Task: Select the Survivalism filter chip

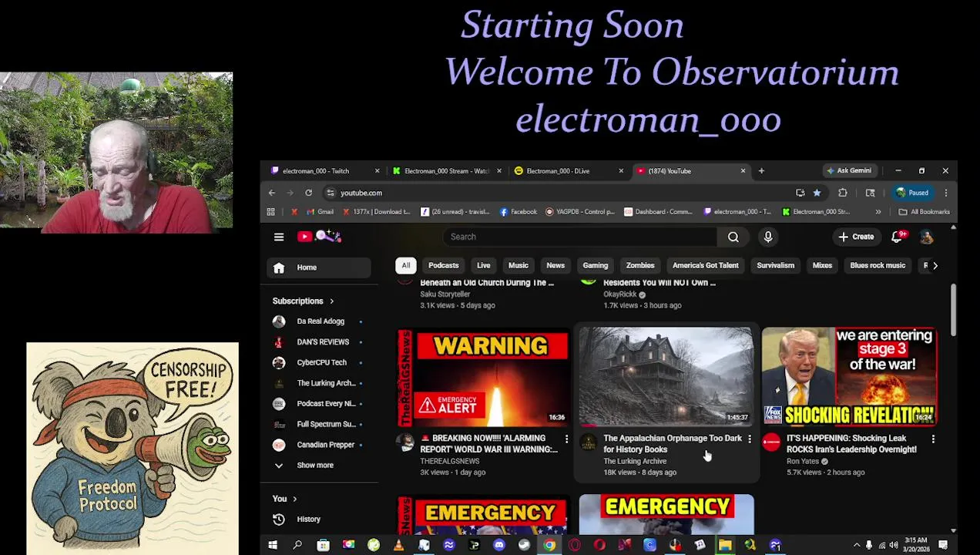Action: pyautogui.click(x=776, y=266)
